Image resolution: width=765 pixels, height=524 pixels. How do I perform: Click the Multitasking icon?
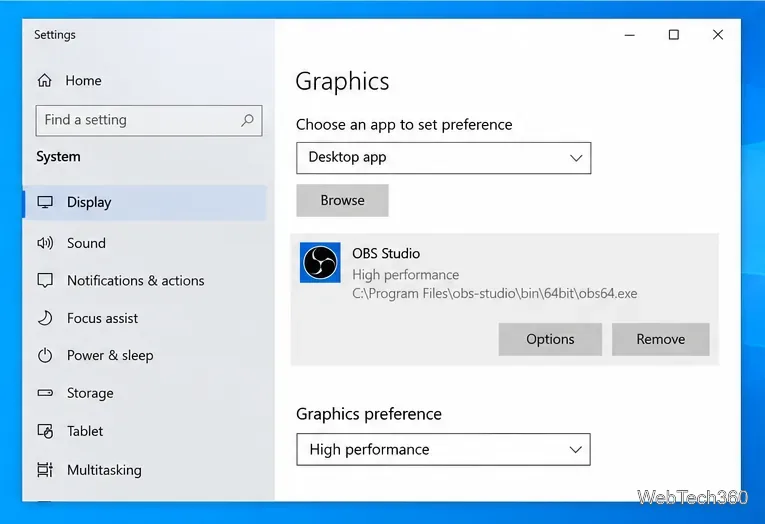[45, 470]
